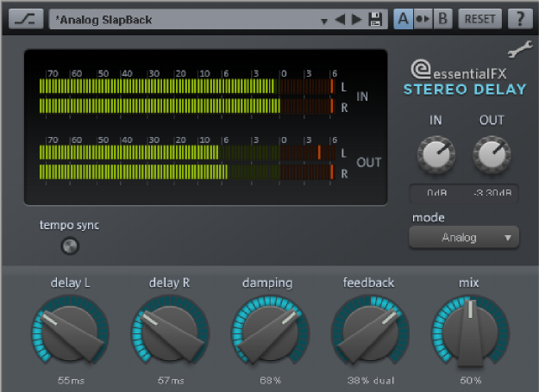Click the OUT gain -3.30dB value field
Viewport: 539px width, 392px height.
(492, 193)
